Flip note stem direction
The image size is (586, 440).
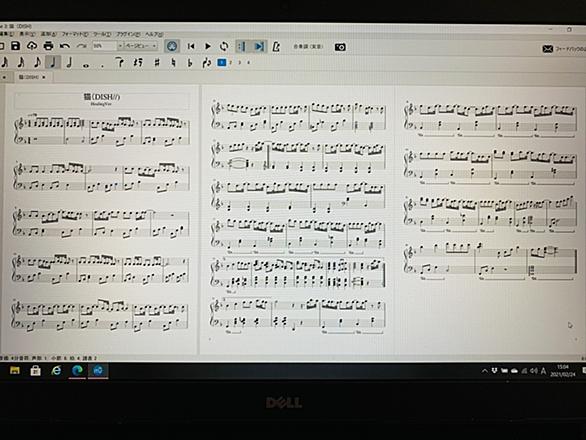(x=207, y=62)
